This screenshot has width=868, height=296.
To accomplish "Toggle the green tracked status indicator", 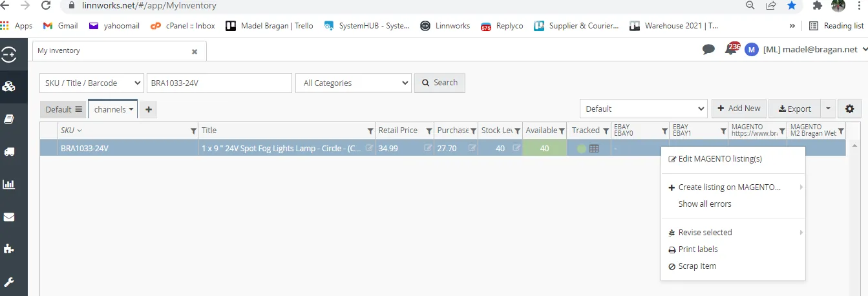I will (582, 149).
